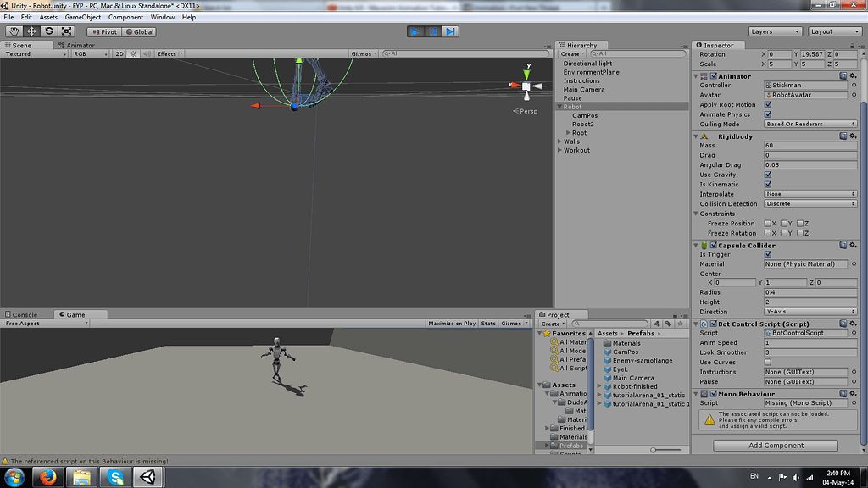The height and width of the screenshot is (488, 868).
Task: Toggle 2D mode in the Scene view
Action: tap(120, 53)
